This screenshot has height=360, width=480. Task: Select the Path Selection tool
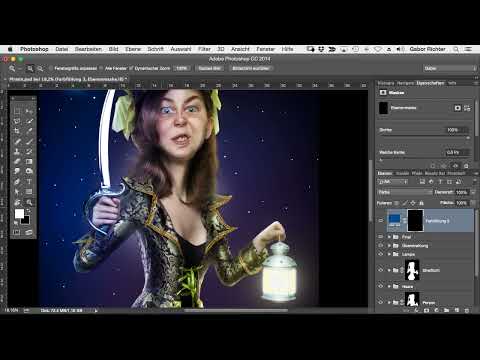[x=17, y=192]
